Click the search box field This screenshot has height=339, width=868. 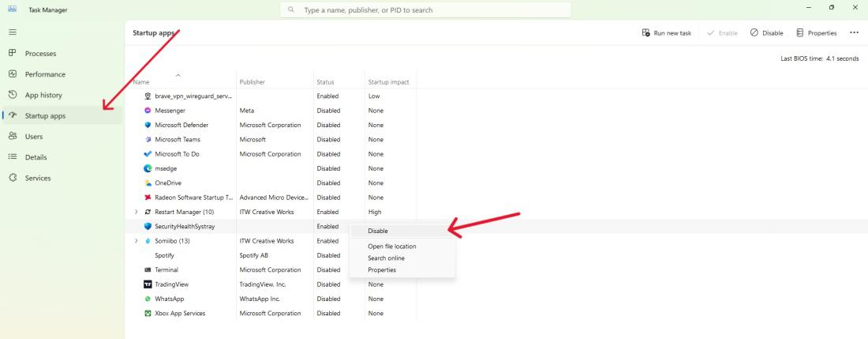pyautogui.click(x=425, y=10)
